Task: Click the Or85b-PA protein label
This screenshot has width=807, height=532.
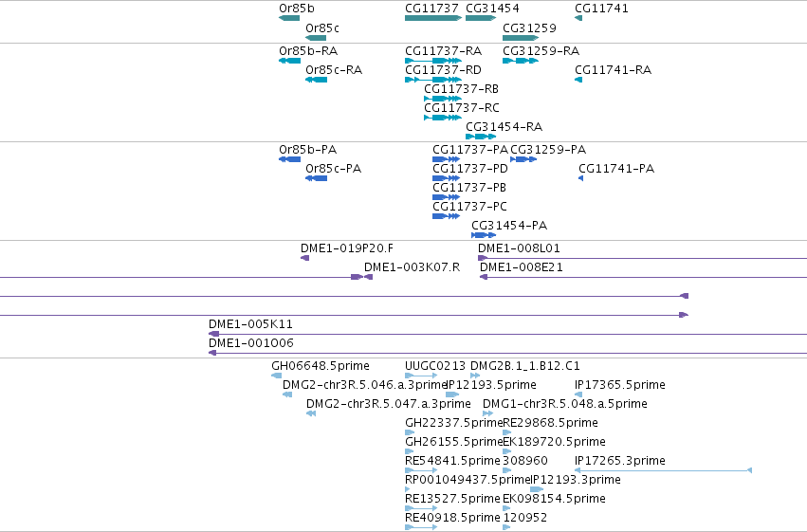Action: coord(308,150)
